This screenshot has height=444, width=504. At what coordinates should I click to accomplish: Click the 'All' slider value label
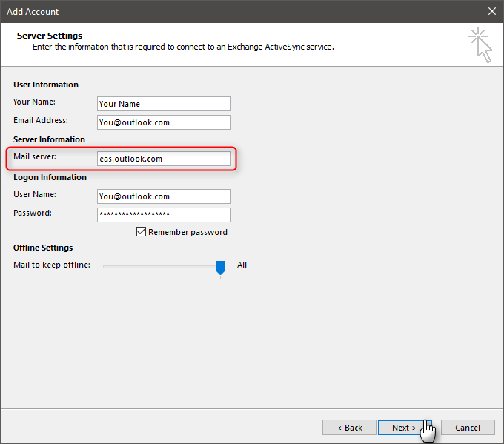tap(242, 265)
